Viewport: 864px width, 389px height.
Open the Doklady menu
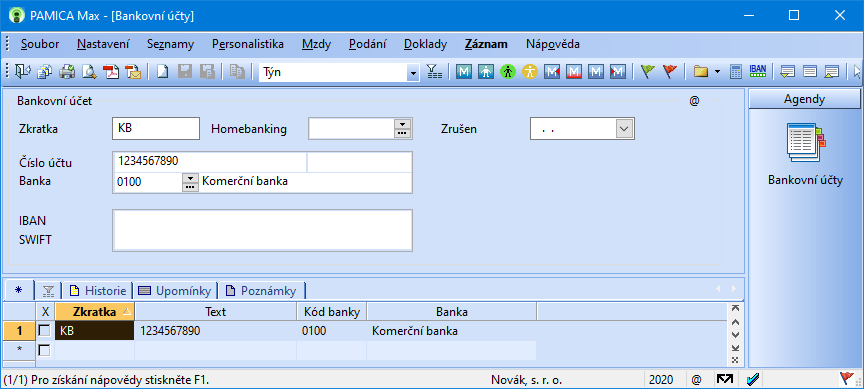pos(425,44)
